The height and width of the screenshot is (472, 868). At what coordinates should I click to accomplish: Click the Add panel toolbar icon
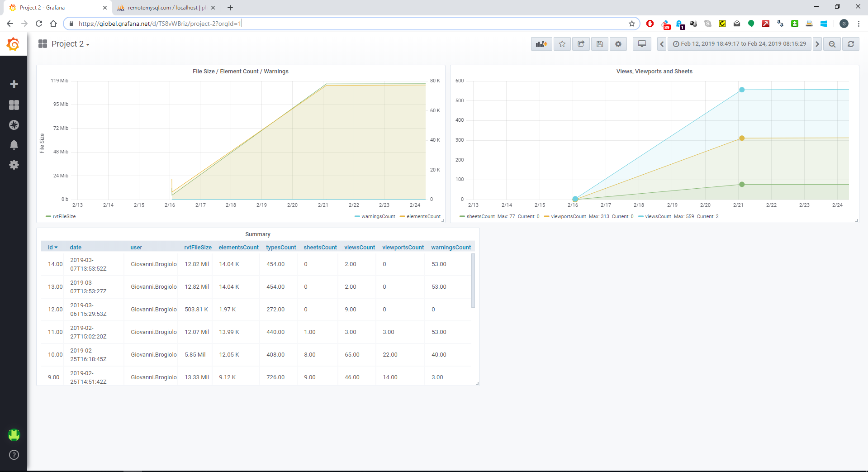[x=541, y=44]
